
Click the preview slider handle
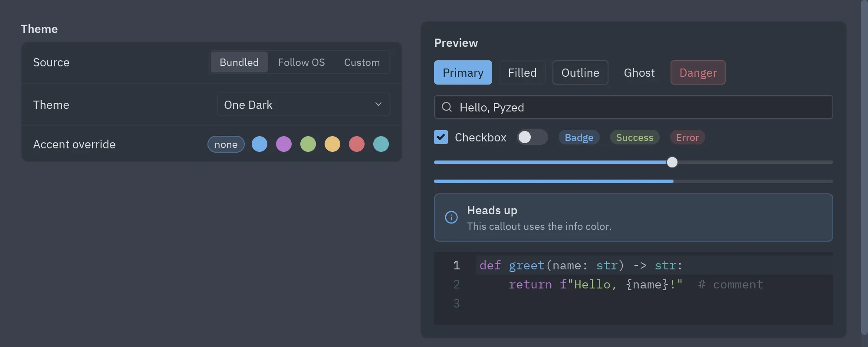click(672, 162)
